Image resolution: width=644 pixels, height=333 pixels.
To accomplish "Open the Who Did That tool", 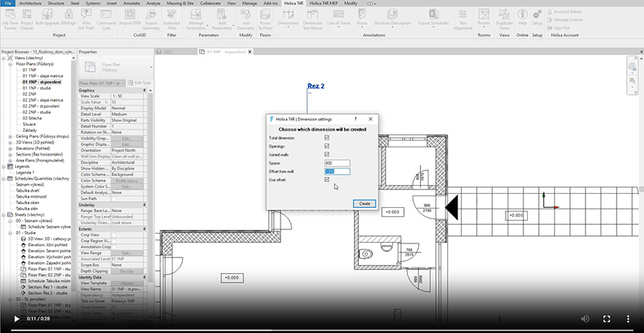I will (x=87, y=19).
